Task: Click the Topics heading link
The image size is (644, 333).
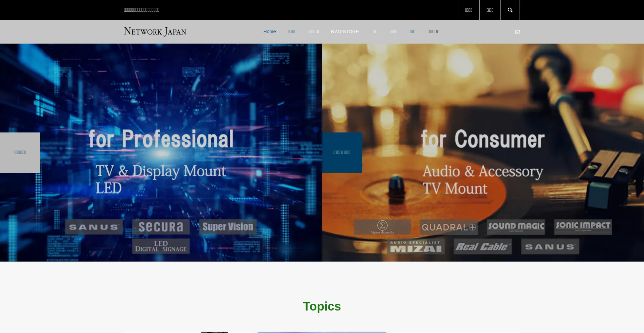Action: point(322,306)
